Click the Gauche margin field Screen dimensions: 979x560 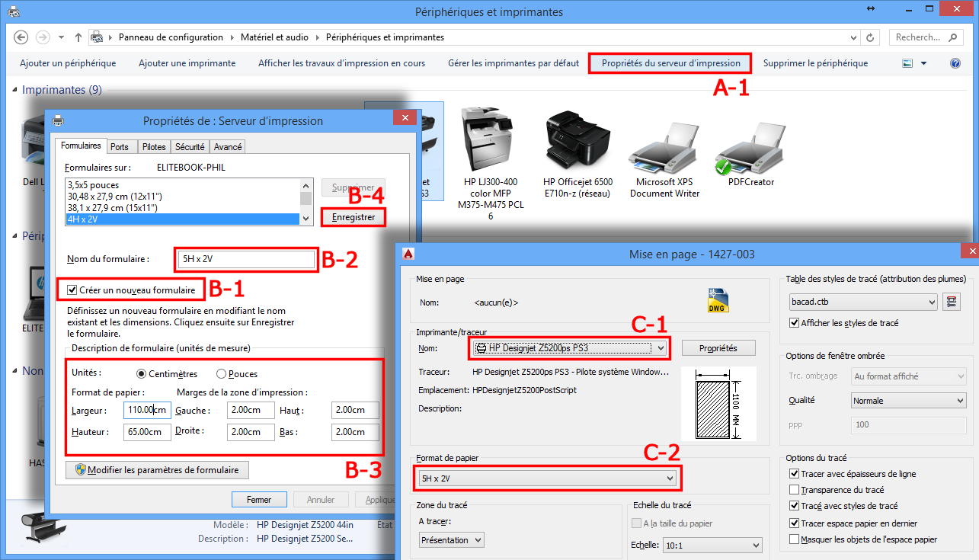[x=251, y=410]
